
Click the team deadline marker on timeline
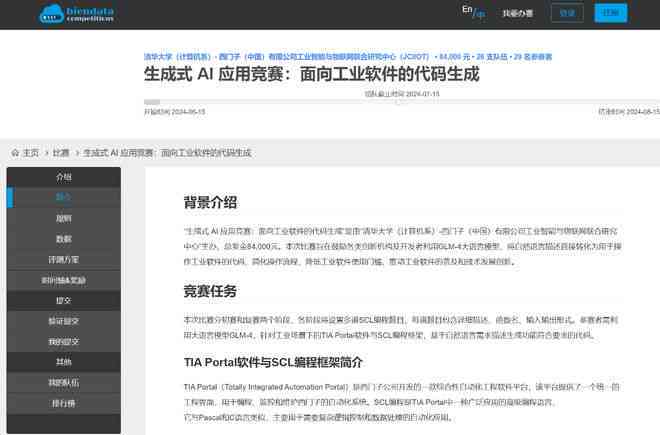[x=402, y=94]
